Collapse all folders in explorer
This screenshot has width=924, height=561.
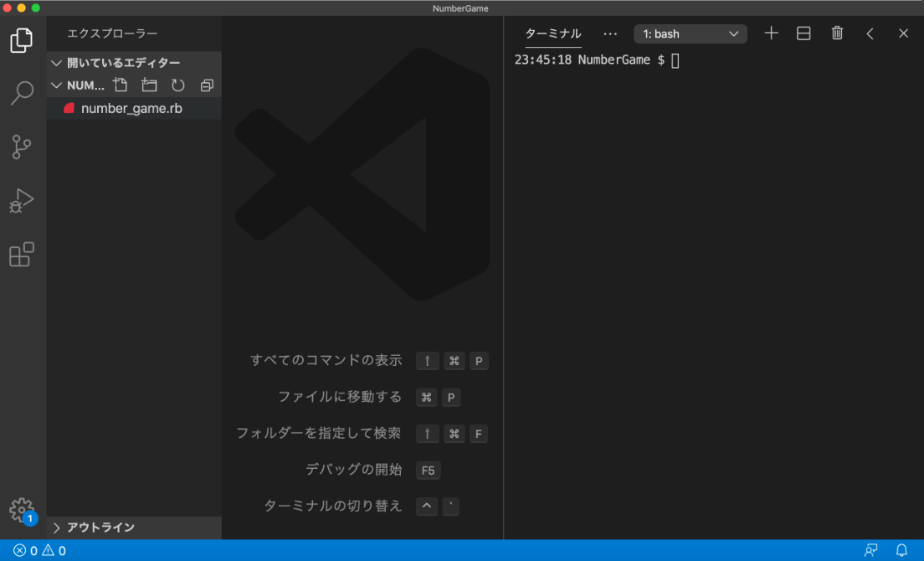tap(207, 85)
